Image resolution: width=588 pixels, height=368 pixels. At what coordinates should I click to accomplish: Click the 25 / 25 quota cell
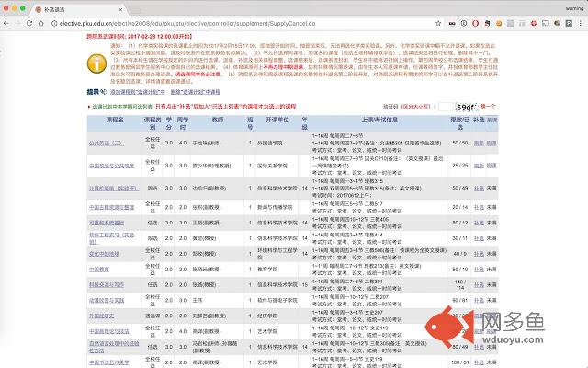[x=460, y=166]
